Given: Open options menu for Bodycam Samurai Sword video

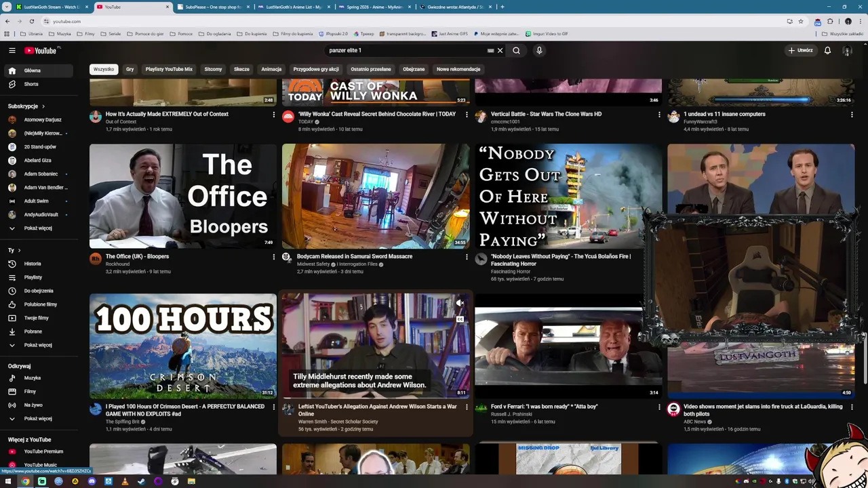Looking at the screenshot, I should (x=467, y=257).
